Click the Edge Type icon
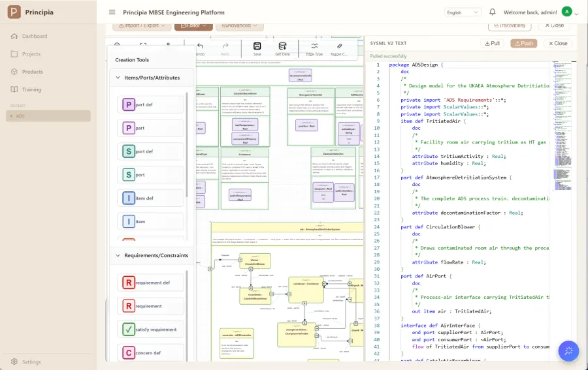The image size is (588, 370). click(x=314, y=46)
